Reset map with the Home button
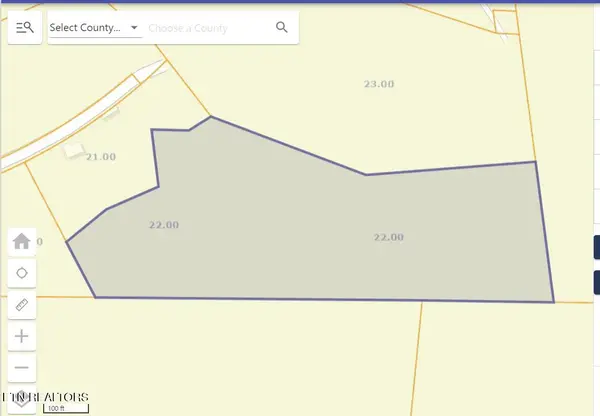The width and height of the screenshot is (600, 416). point(22,242)
